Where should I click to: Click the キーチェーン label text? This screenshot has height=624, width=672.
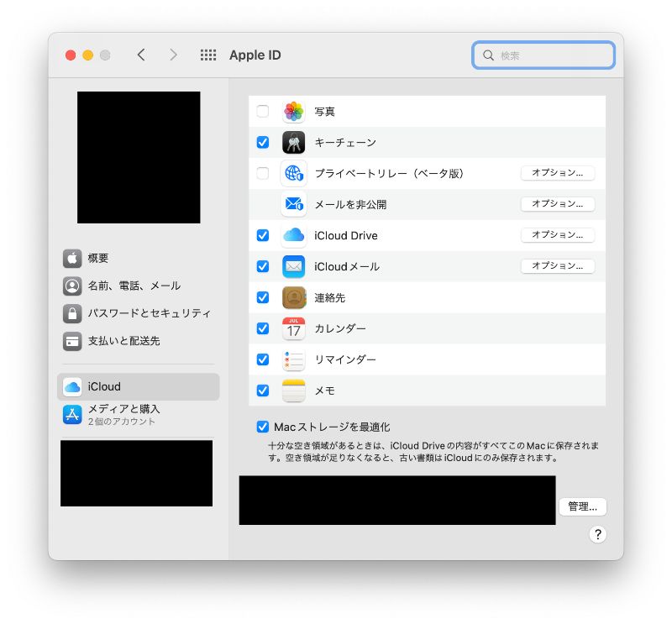tap(345, 142)
